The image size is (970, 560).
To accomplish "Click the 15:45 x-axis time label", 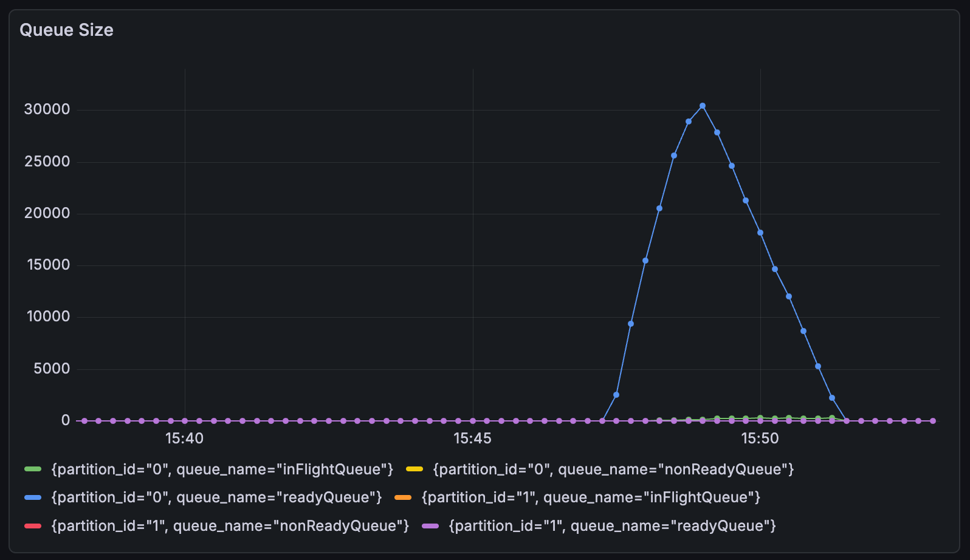I will click(x=472, y=439).
